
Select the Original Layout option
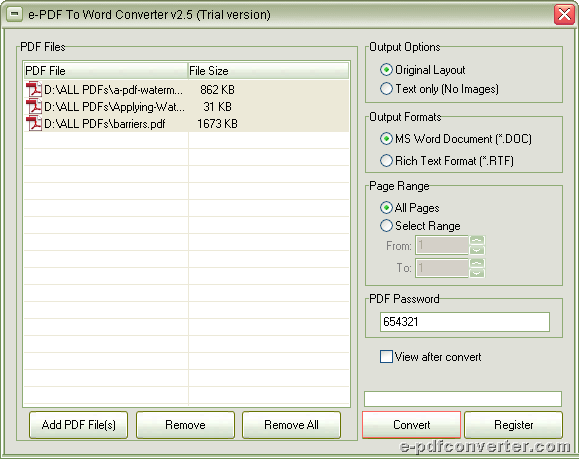coord(386,69)
